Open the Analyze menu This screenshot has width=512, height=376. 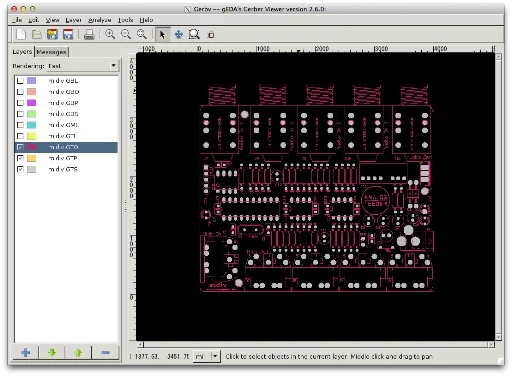(99, 20)
